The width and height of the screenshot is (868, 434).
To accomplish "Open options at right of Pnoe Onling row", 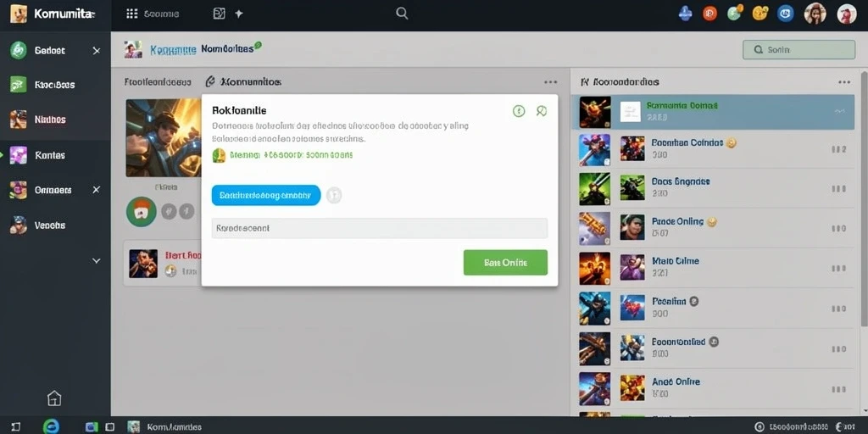I will point(838,228).
